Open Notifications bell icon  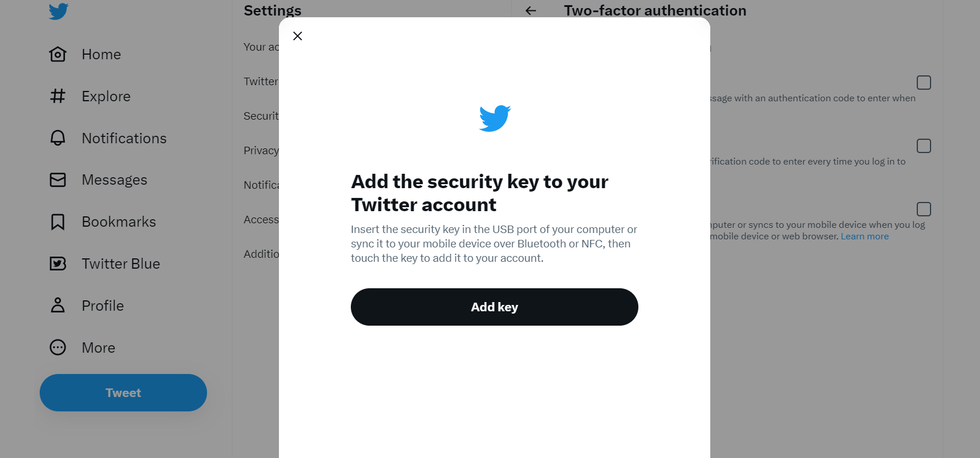tap(58, 138)
